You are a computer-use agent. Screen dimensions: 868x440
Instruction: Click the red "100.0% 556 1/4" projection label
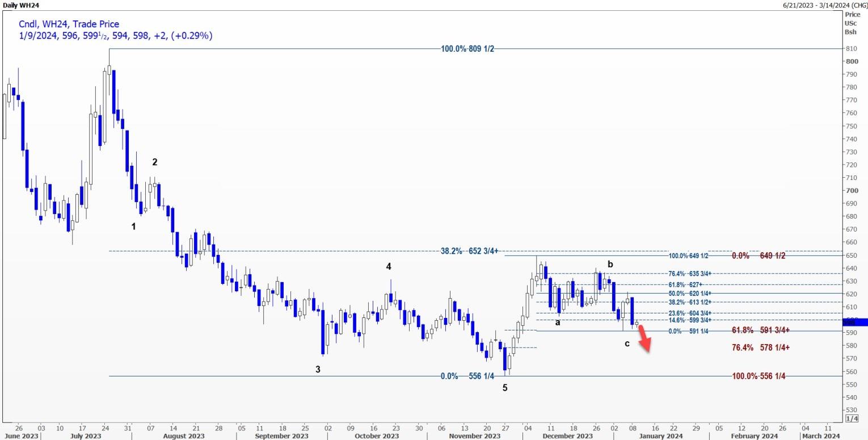pos(759,376)
